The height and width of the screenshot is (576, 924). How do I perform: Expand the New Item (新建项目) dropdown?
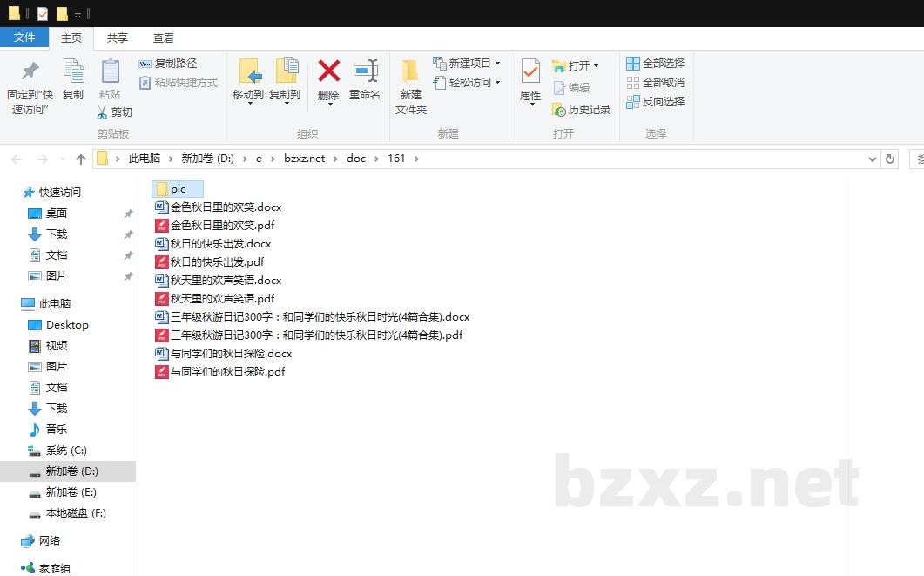[x=497, y=64]
